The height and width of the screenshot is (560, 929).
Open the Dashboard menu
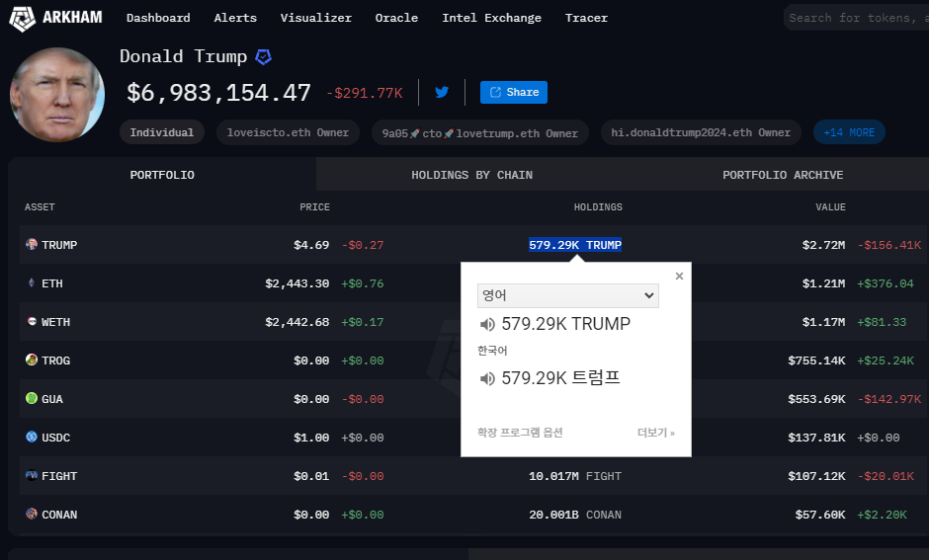158,18
